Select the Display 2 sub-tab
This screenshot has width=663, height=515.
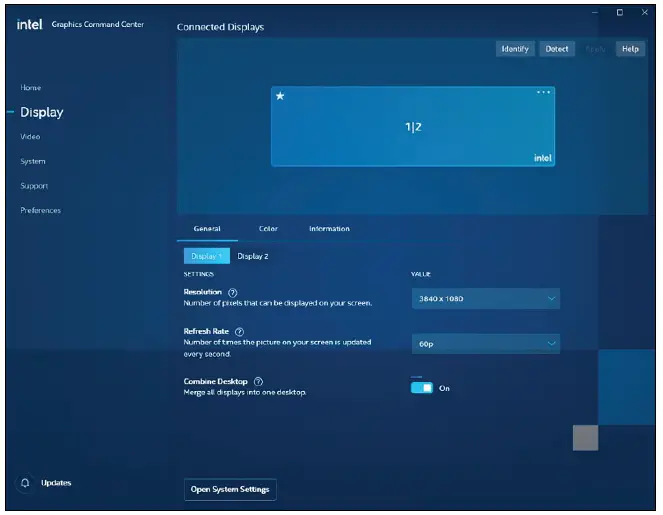pyautogui.click(x=253, y=256)
